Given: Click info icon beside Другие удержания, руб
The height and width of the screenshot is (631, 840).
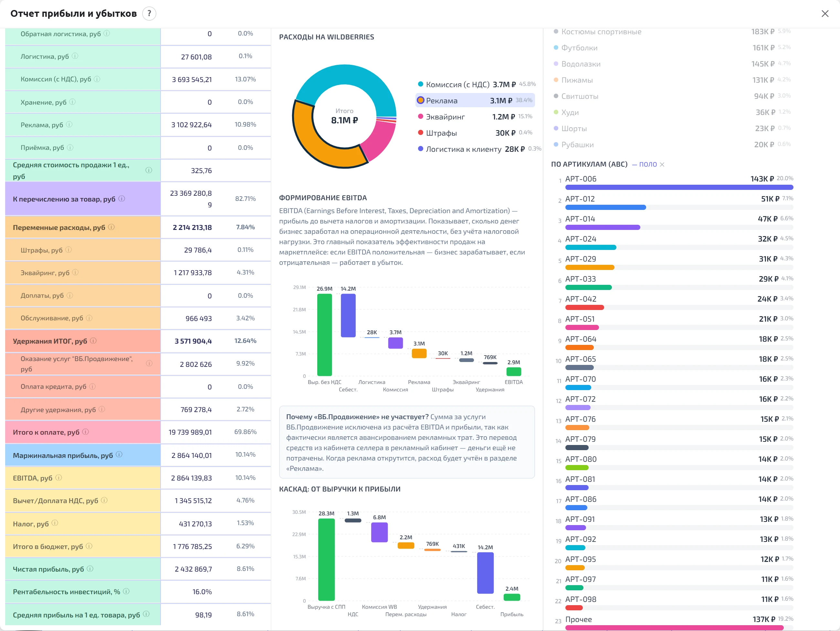Looking at the screenshot, I should (x=102, y=409).
